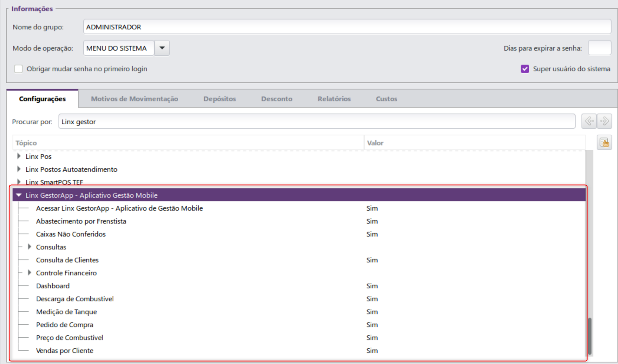Expand the Linx SmartPOS TEF node
This screenshot has height=364, width=618.
pos(18,182)
